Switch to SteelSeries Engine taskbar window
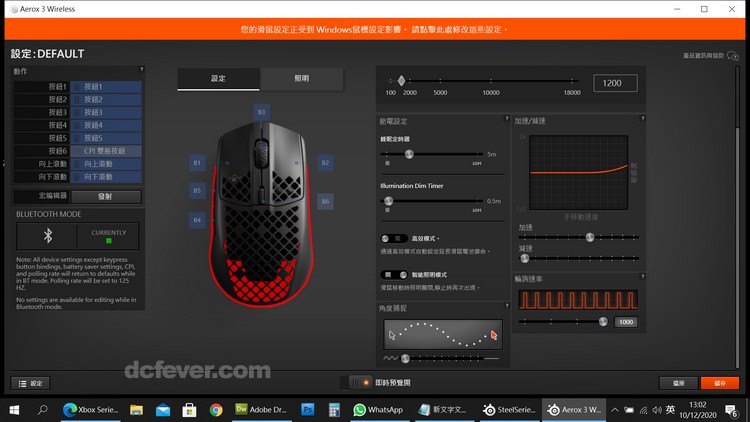This screenshot has width=750, height=422. pyautogui.click(x=509, y=410)
